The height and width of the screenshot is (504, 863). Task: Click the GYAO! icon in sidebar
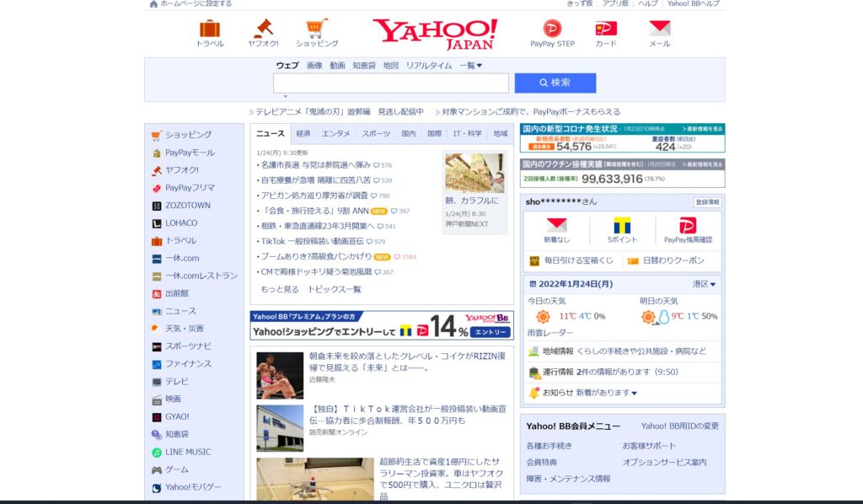156,417
